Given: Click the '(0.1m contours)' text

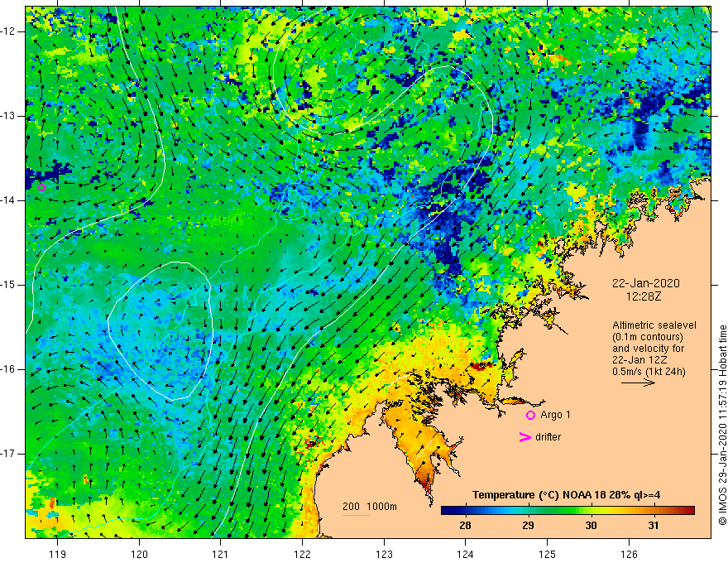Looking at the screenshot, I should tap(648, 337).
